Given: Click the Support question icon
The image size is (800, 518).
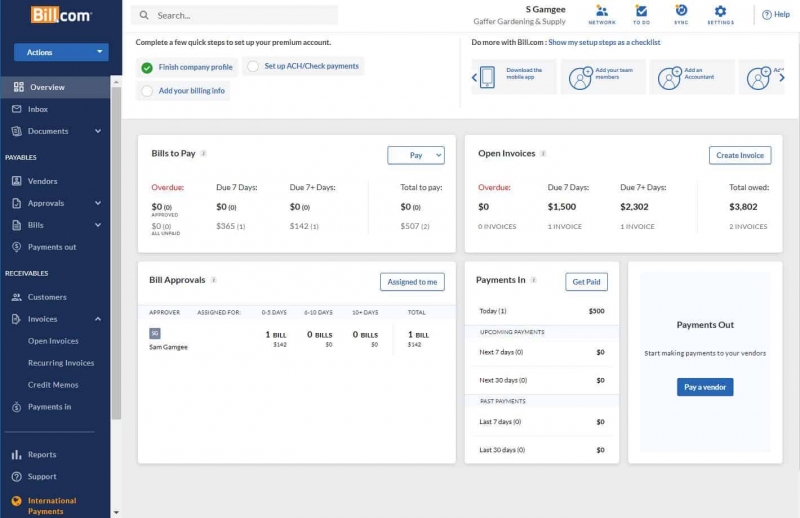Looking at the screenshot, I should click(17, 477).
